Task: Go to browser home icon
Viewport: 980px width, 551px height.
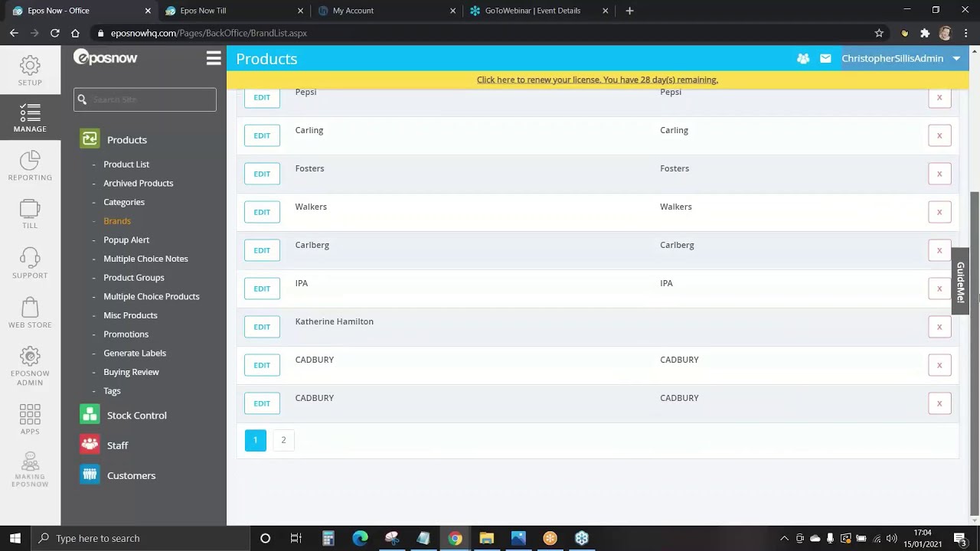Action: click(75, 33)
